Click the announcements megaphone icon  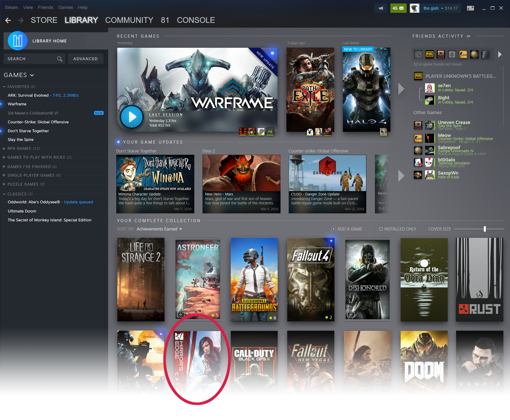[381, 8]
